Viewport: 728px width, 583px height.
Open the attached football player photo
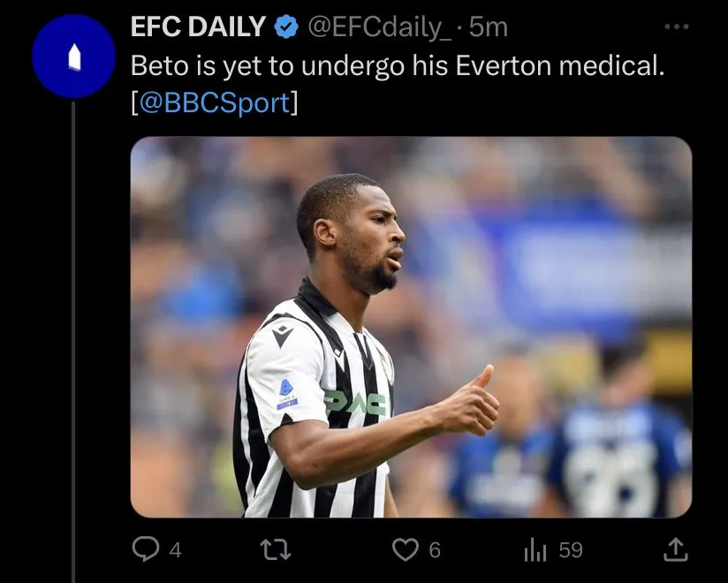coord(411,327)
